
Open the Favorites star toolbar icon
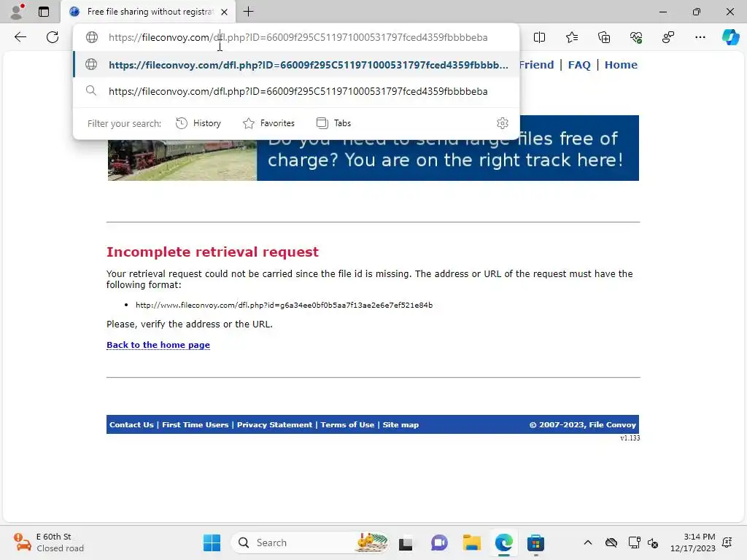pos(572,37)
